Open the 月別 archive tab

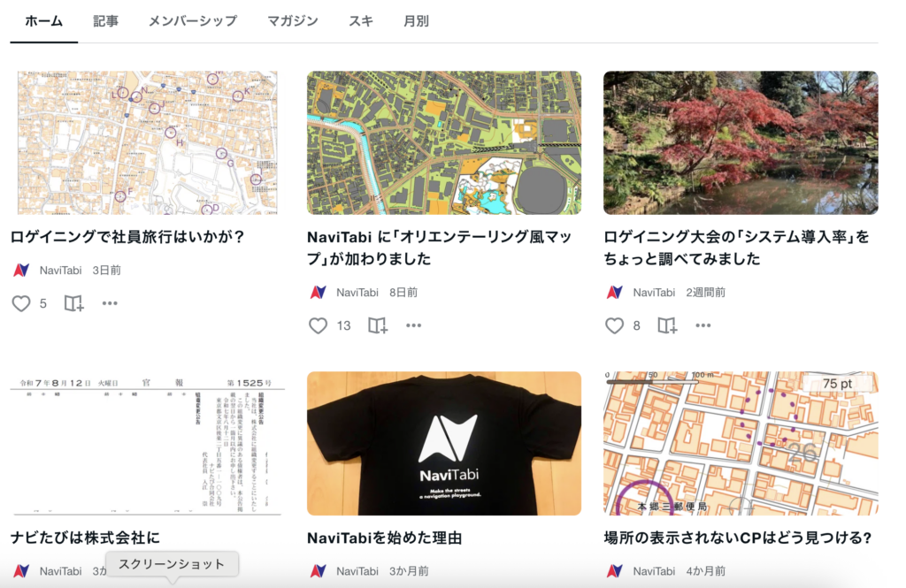coord(416,21)
